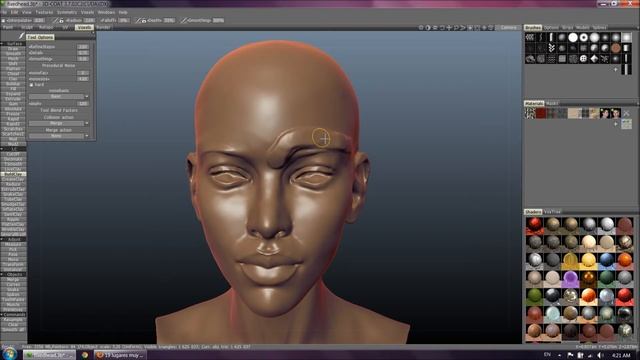Select the highlighted BuildClay tool
The height and width of the screenshot is (360, 640).
(13, 174)
